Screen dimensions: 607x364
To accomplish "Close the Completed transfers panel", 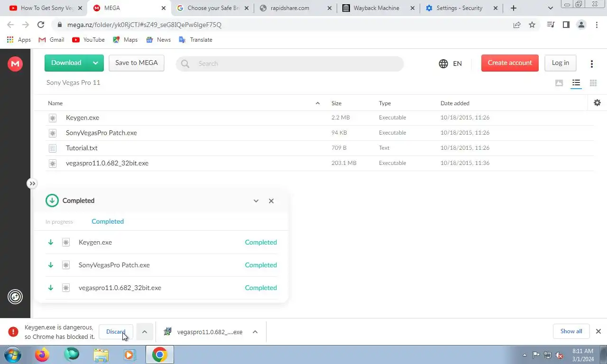I will point(271,201).
